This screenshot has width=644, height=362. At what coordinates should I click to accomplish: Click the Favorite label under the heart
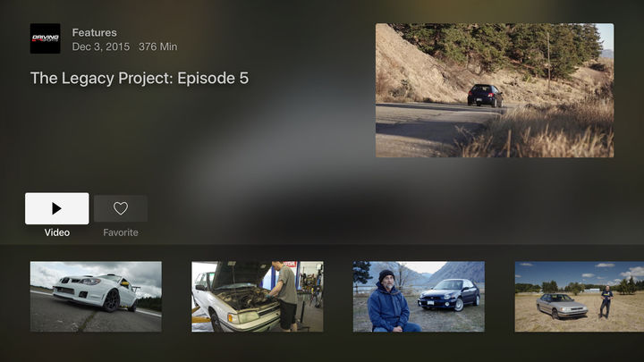[121, 232]
